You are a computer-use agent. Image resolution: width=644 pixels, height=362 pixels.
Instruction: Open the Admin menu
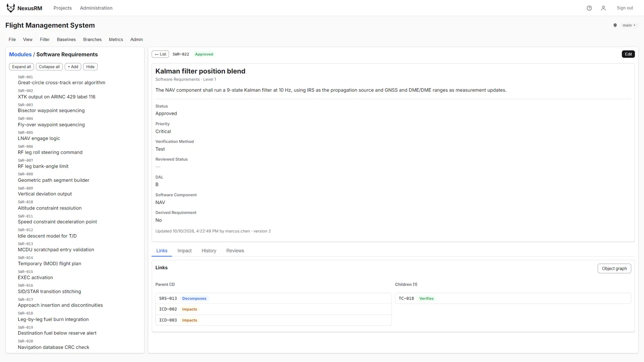tap(136, 39)
